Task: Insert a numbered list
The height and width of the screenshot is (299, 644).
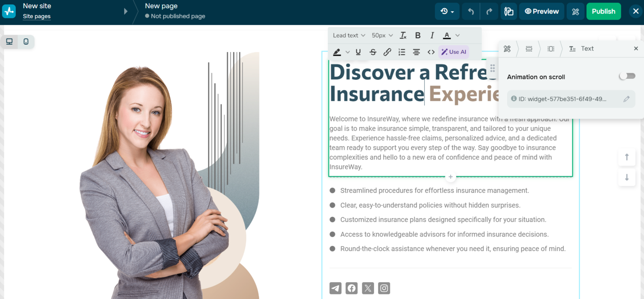Action: point(402,52)
